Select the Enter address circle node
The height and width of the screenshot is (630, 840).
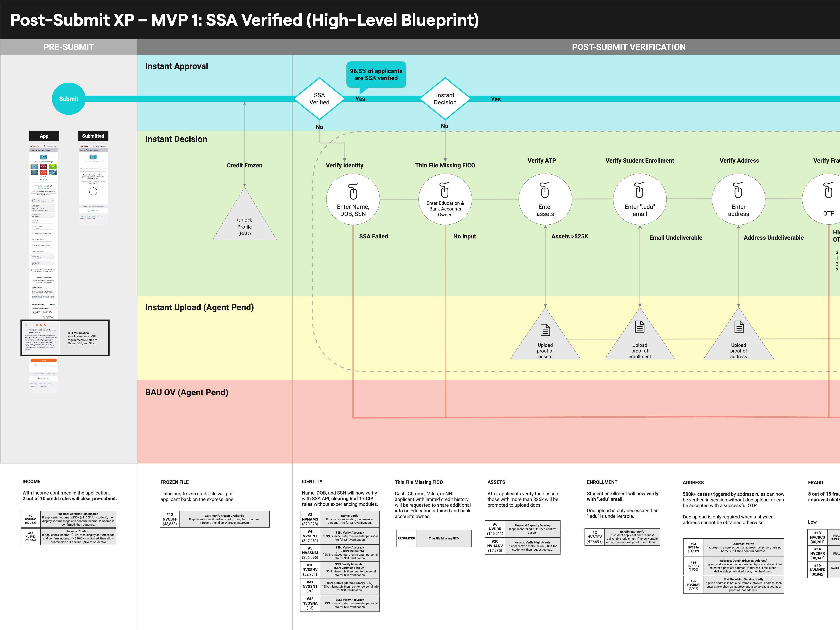pos(738,200)
